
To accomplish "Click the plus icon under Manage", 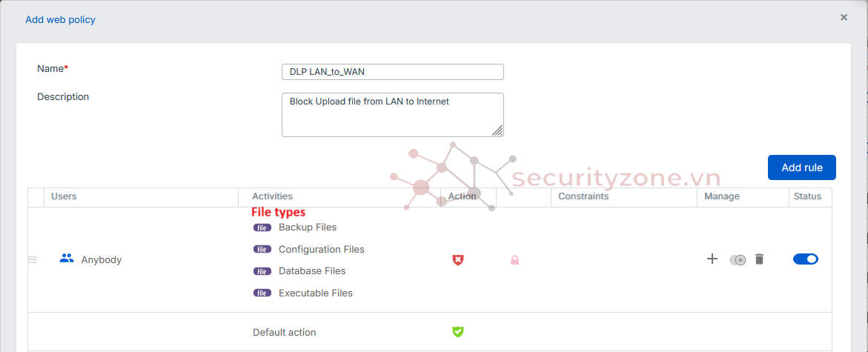I will (712, 259).
